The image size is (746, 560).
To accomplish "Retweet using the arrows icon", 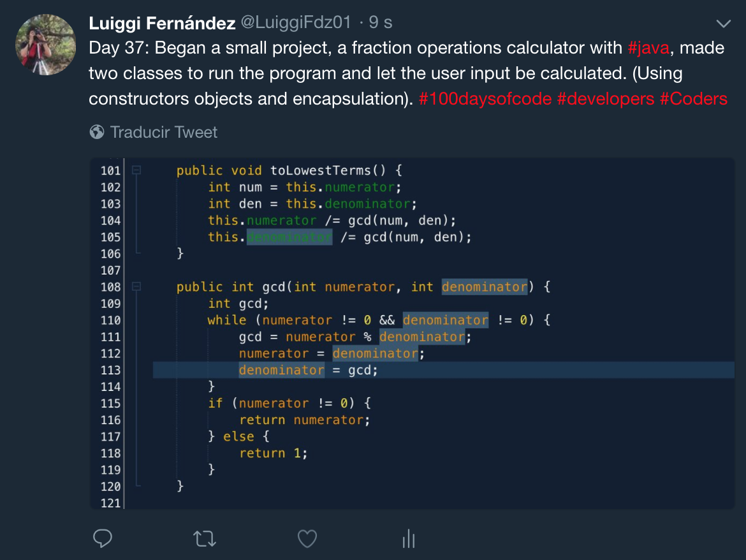I will [205, 538].
